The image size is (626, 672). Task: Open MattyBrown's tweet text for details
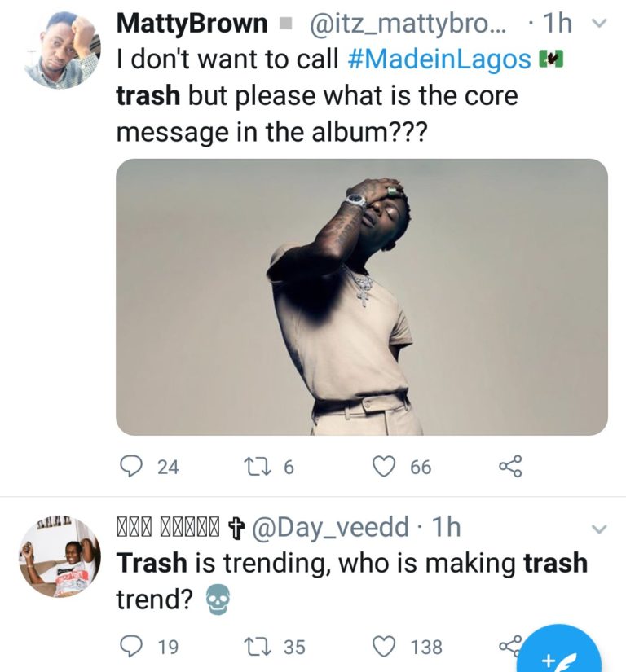[318, 112]
